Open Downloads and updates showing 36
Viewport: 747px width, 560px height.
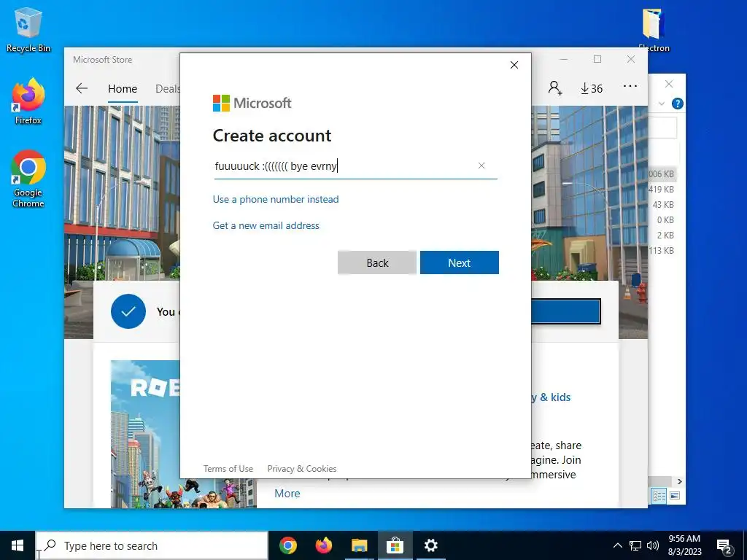592,88
